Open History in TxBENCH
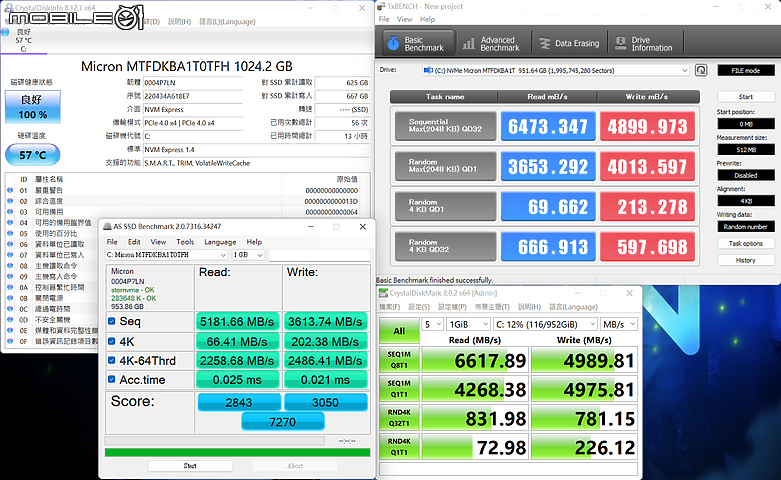The image size is (781, 480). [x=746, y=260]
